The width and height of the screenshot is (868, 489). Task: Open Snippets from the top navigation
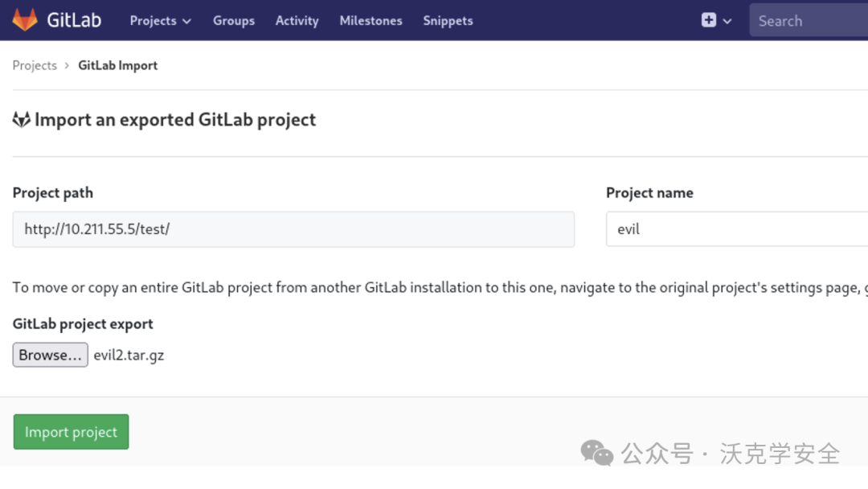pos(448,21)
